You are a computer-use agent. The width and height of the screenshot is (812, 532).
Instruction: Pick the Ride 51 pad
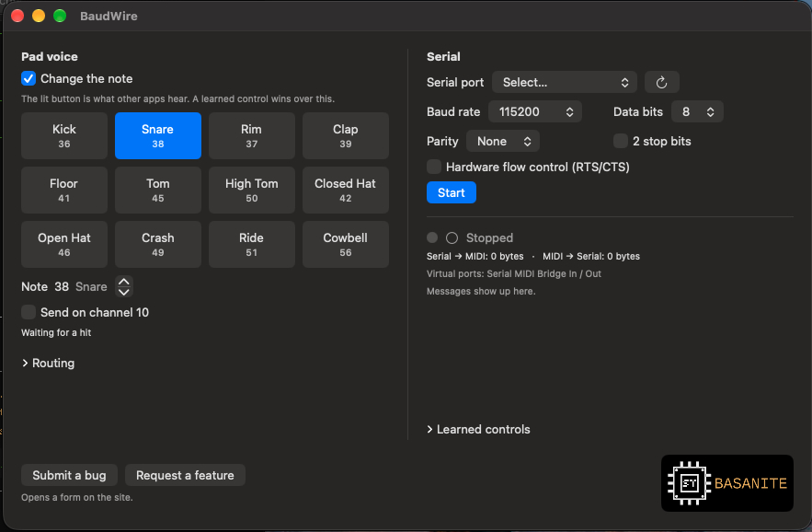(252, 245)
